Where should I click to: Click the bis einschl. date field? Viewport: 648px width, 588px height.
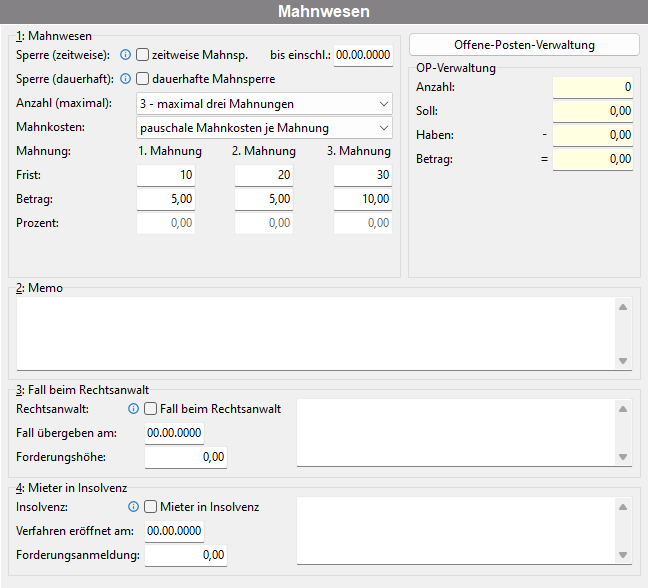click(363, 55)
